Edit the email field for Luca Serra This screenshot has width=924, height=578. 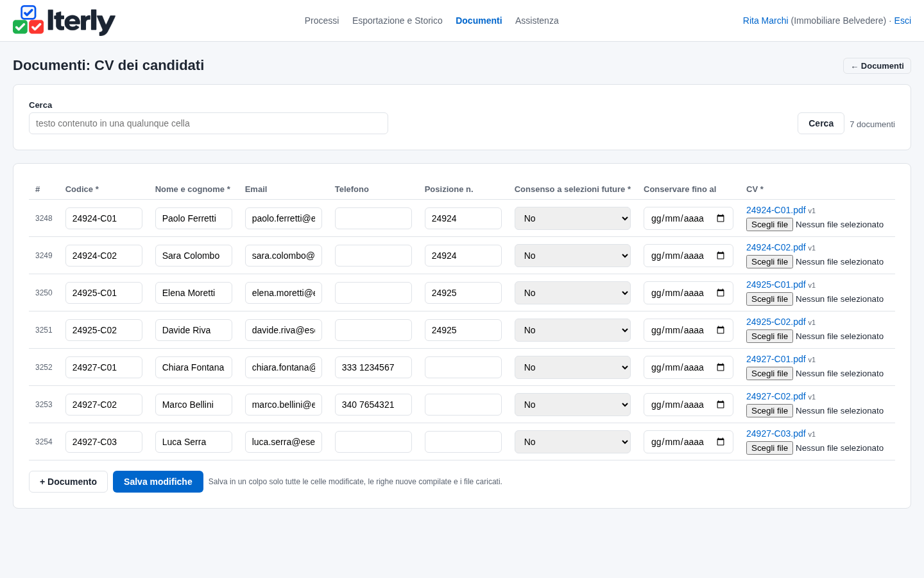[284, 442]
